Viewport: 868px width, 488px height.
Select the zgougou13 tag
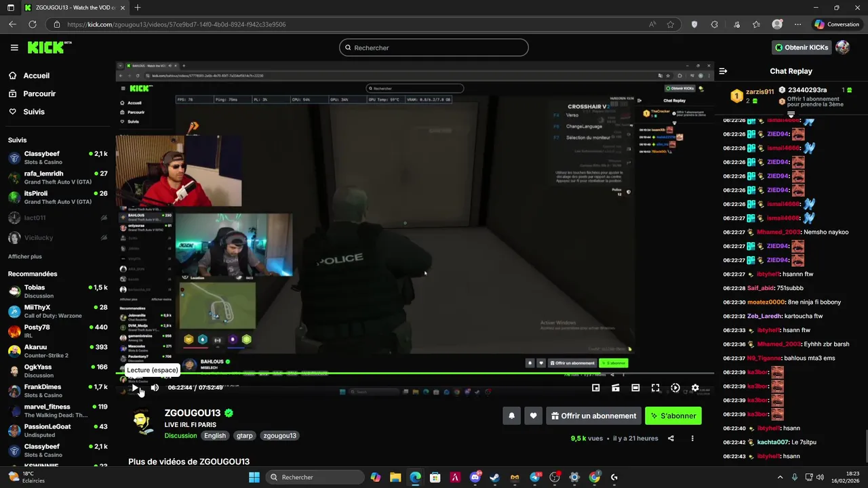point(279,436)
